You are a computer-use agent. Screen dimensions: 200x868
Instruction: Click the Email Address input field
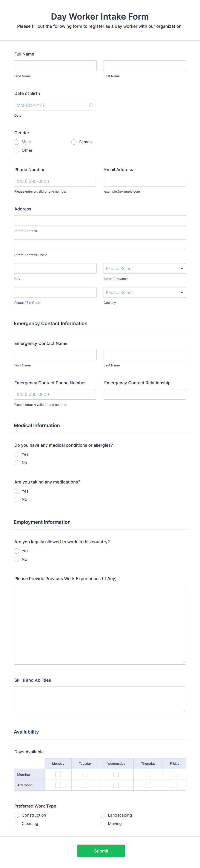(x=145, y=181)
